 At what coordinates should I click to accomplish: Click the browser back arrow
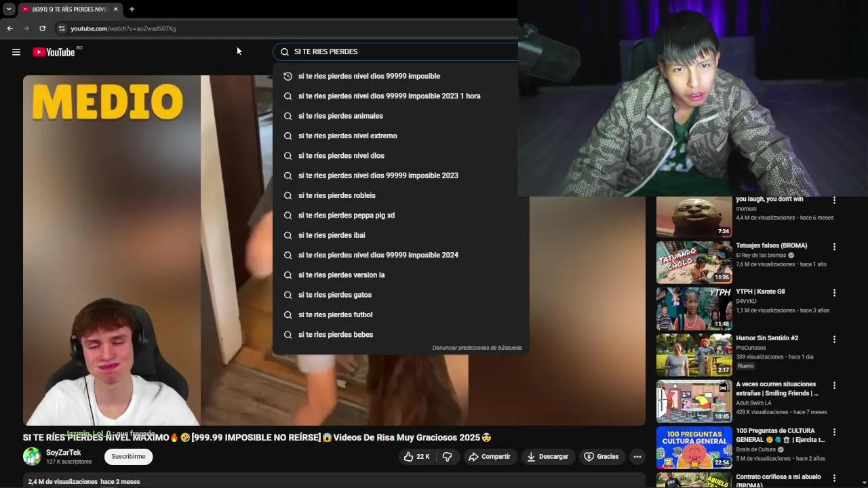[9, 28]
